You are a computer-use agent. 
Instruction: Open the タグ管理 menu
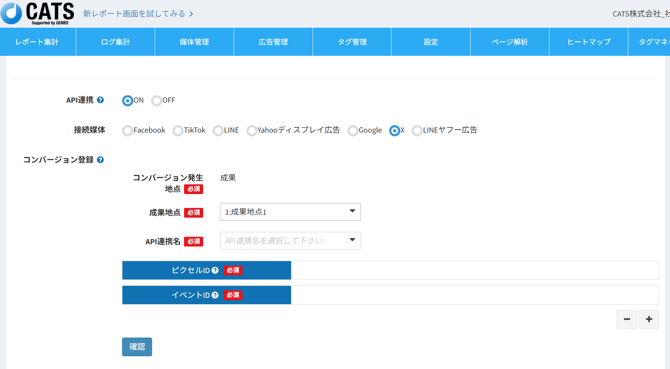[x=352, y=42]
